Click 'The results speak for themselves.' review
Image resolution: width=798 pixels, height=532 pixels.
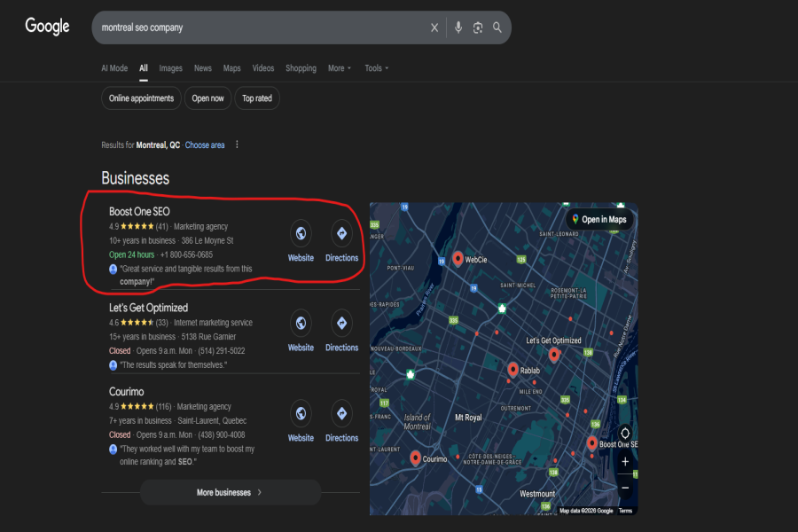click(174, 365)
